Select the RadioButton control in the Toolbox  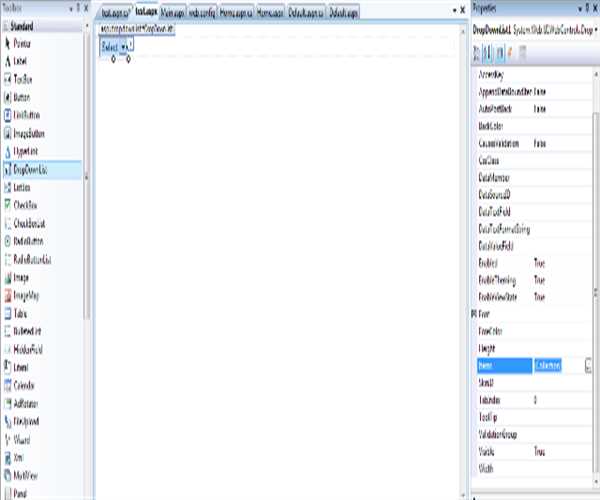29,241
